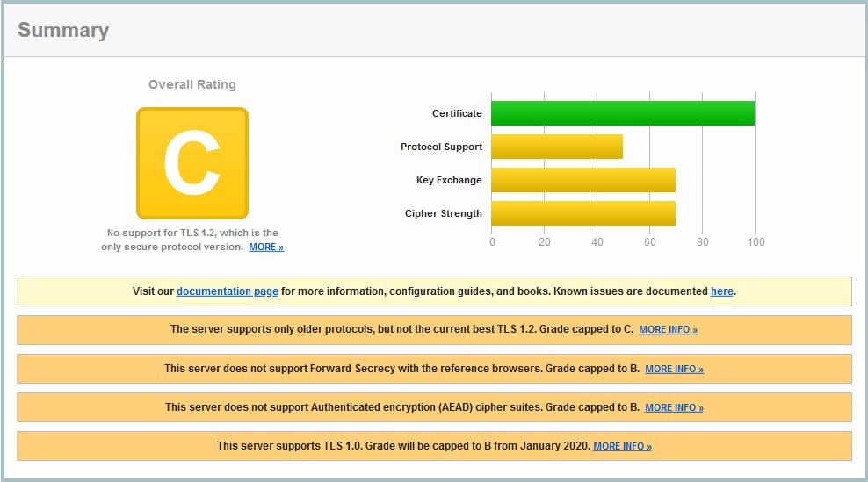The image size is (868, 482).
Task: Click the axis value 60
Action: tap(649, 241)
